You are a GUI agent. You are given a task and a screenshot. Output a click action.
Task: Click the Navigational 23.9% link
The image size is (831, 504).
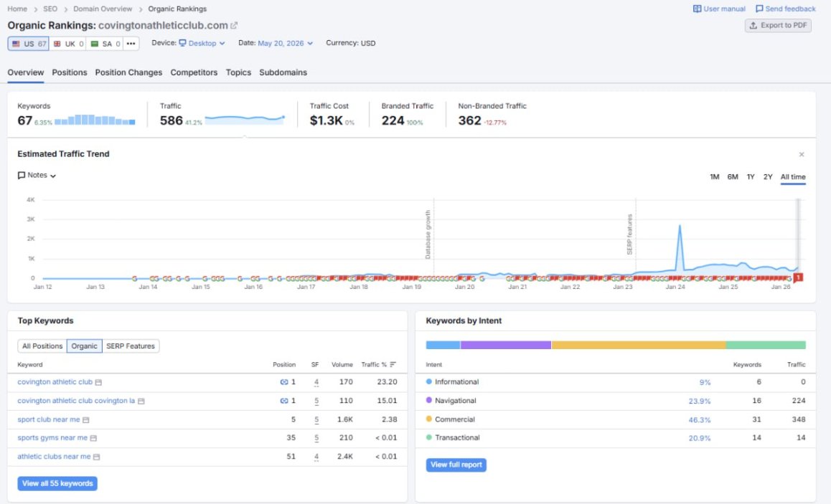pyautogui.click(x=700, y=401)
